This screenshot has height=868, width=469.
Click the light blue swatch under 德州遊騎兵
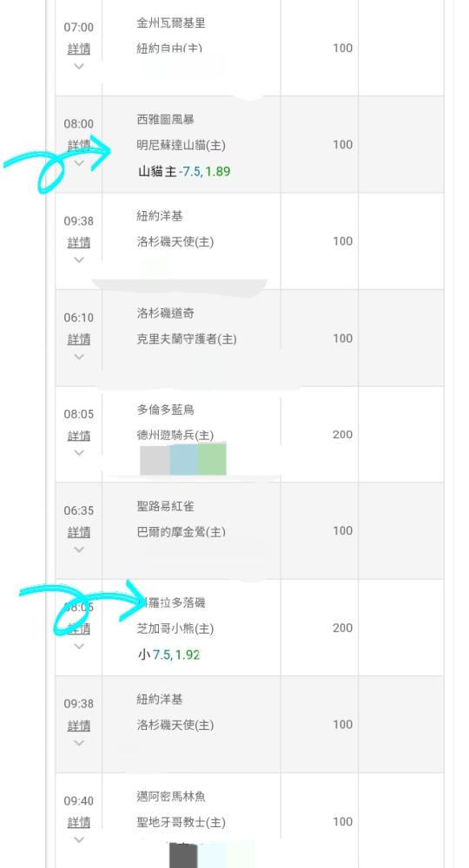tap(183, 459)
